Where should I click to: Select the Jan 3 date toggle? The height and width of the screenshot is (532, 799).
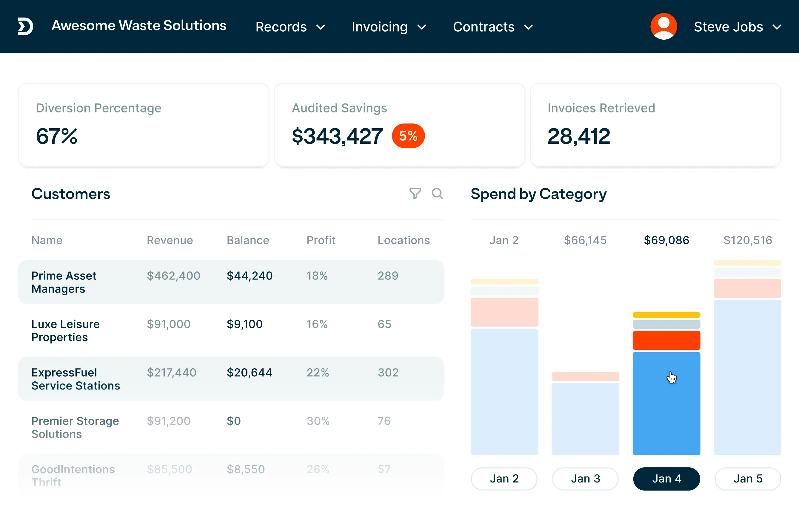[x=585, y=478]
